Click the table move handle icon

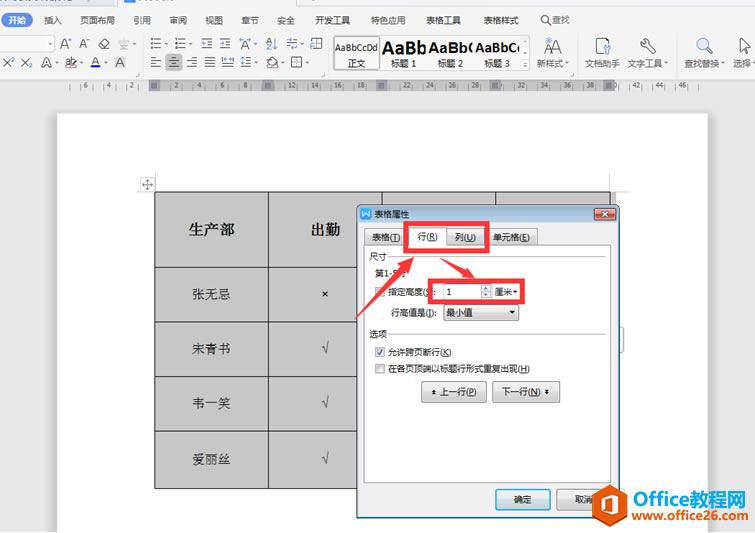click(147, 184)
